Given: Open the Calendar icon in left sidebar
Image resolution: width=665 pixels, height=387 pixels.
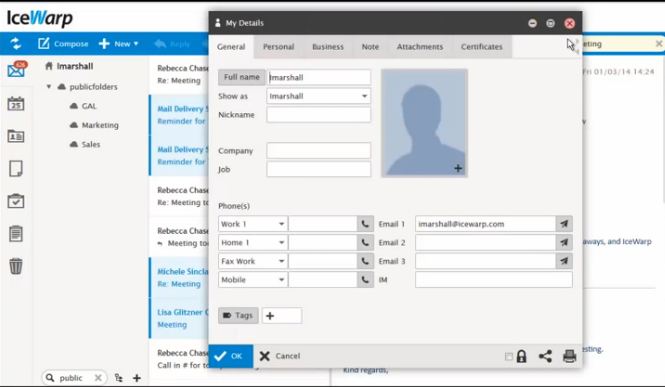Looking at the screenshot, I should pyautogui.click(x=16, y=103).
